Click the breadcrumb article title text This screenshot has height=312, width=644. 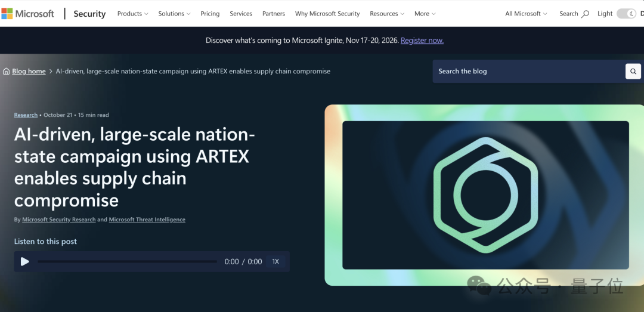click(x=193, y=71)
